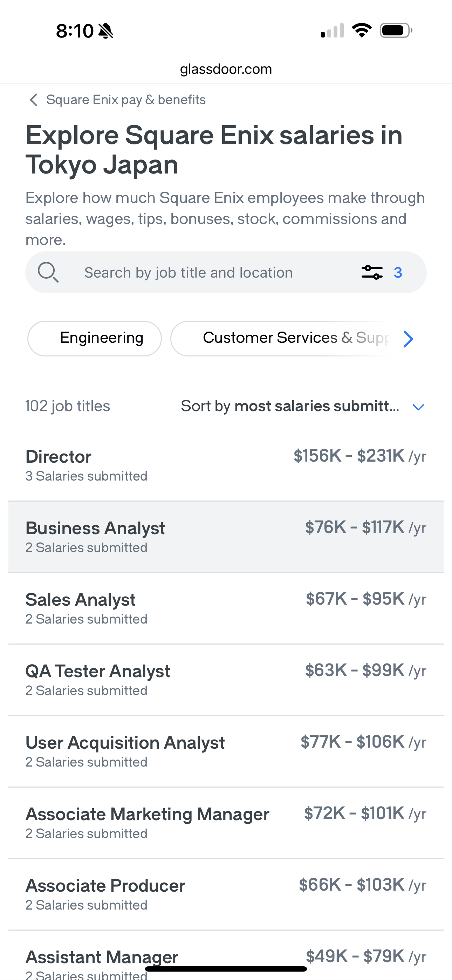Tap the search magnifier icon
Viewport: 452px width, 980px height.
pos(48,272)
